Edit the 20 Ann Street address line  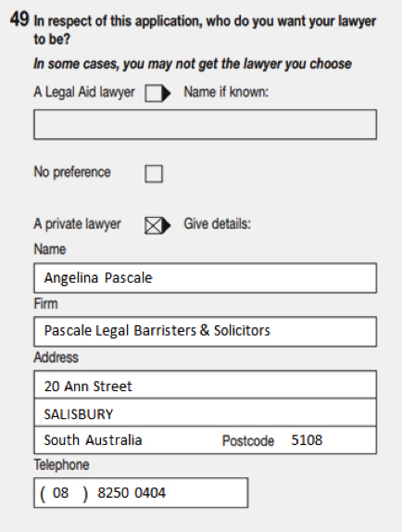(x=205, y=385)
